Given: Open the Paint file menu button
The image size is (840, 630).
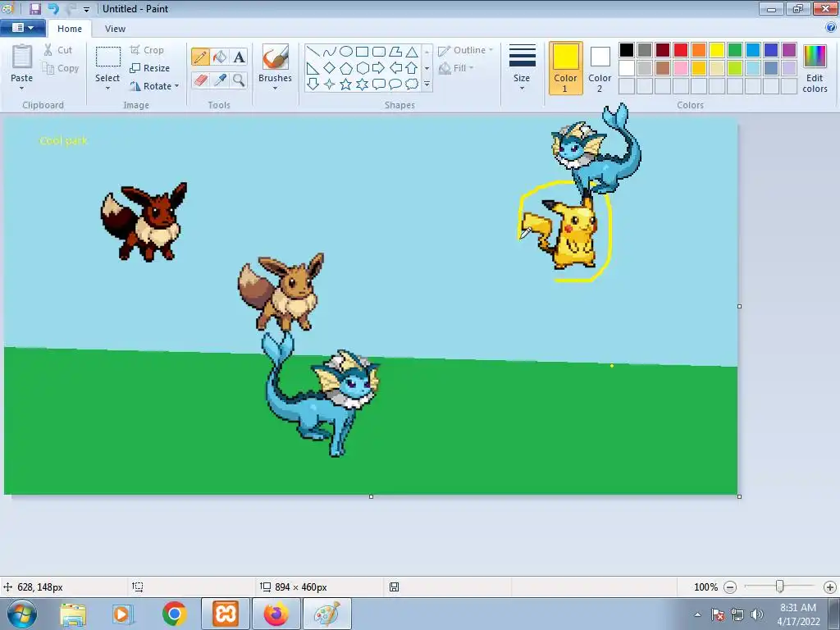Looking at the screenshot, I should point(22,27).
